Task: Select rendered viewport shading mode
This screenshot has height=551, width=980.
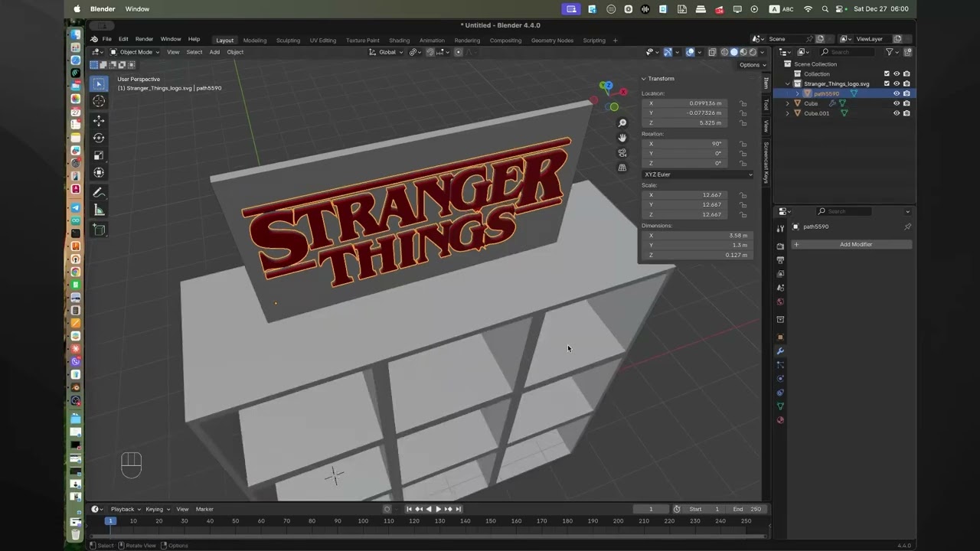Action: coord(753,52)
